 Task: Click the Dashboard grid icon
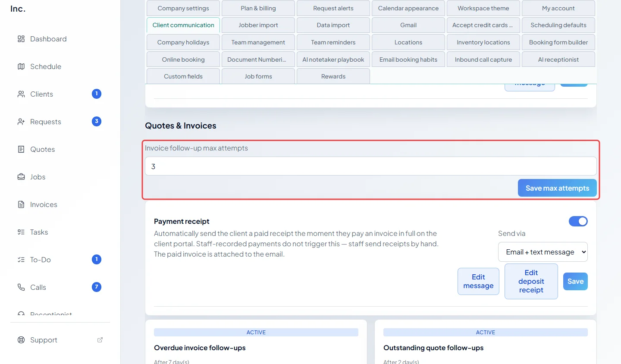[x=21, y=39]
